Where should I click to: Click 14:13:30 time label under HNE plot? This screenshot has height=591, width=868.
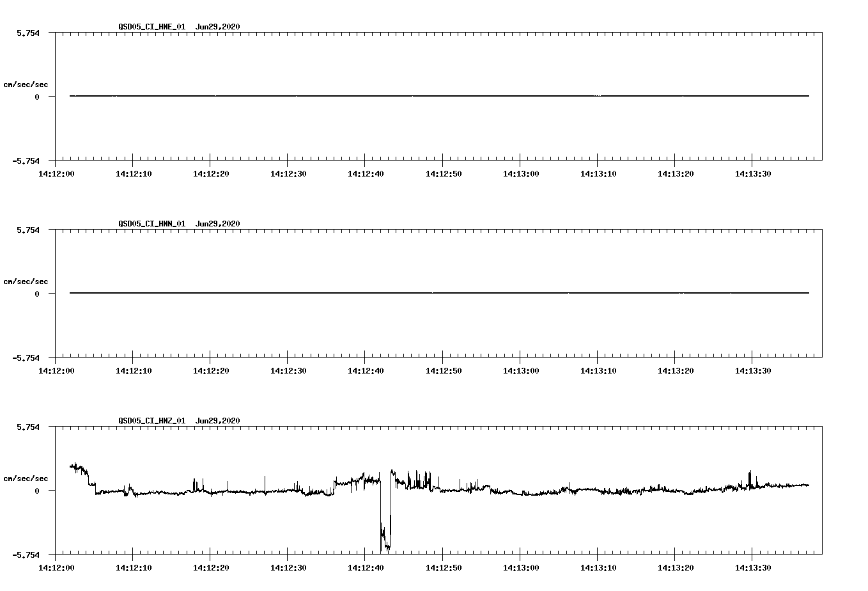[752, 173]
